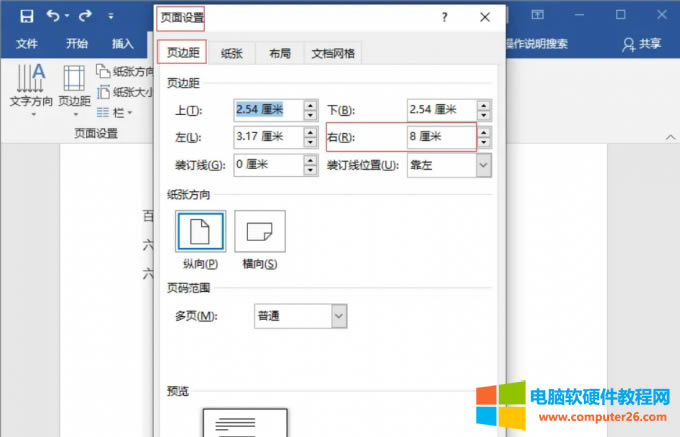
Task: Click the Save icon in quick access toolbar
Action: coord(26,16)
